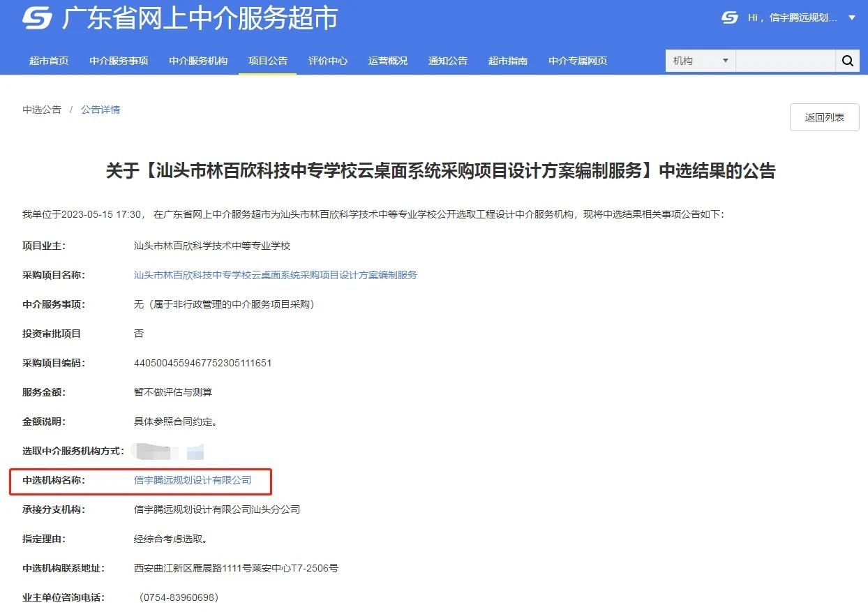The image size is (868, 612).
Task: Go to 超市首页 in the navigation bar
Action: coord(49,61)
